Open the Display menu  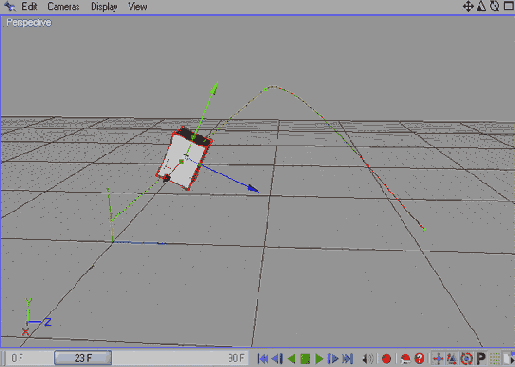click(104, 7)
